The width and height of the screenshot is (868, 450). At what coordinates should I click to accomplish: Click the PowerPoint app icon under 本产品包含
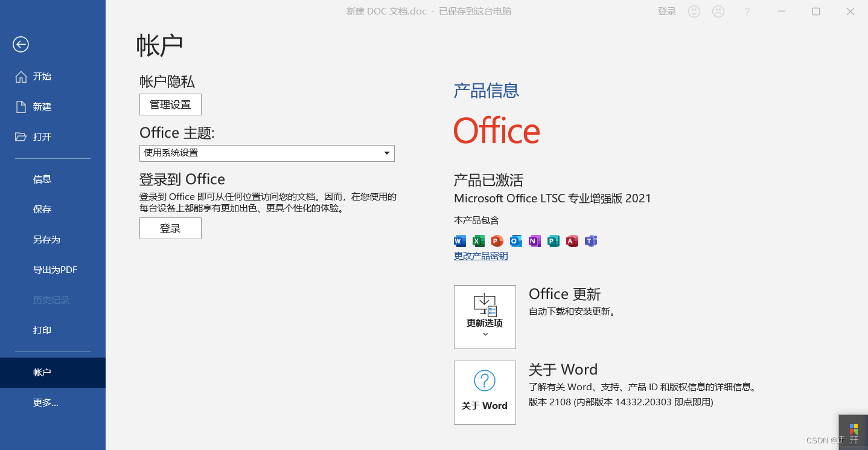(497, 241)
